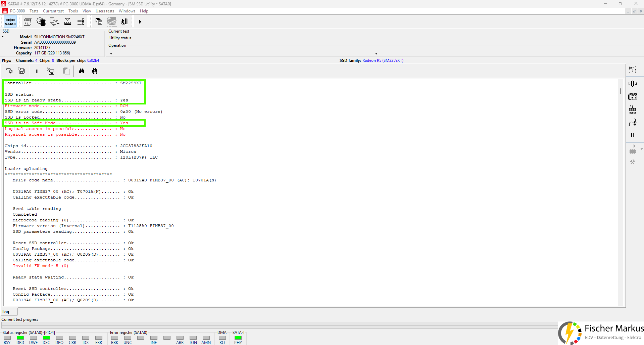Image resolution: width=644 pixels, height=345 pixels.
Task: Open the Users tests menu
Action: click(105, 11)
